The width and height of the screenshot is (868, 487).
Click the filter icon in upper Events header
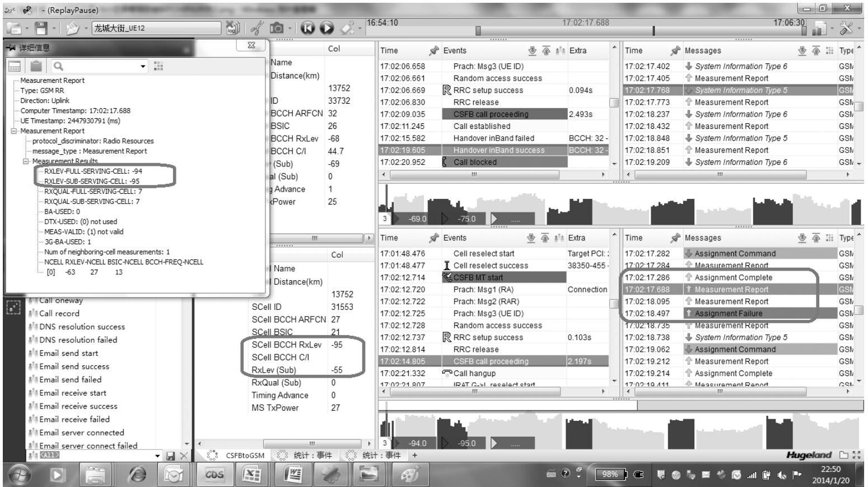tap(560, 50)
